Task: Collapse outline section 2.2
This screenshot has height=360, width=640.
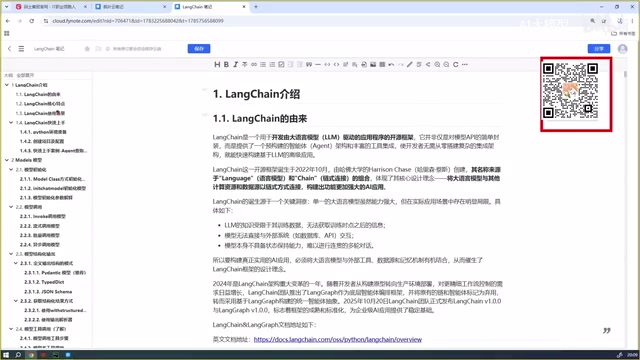Action: pyautogui.click(x=11, y=207)
